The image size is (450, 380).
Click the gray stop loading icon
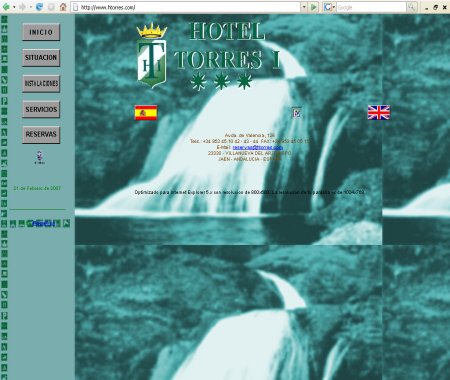tap(51, 7)
